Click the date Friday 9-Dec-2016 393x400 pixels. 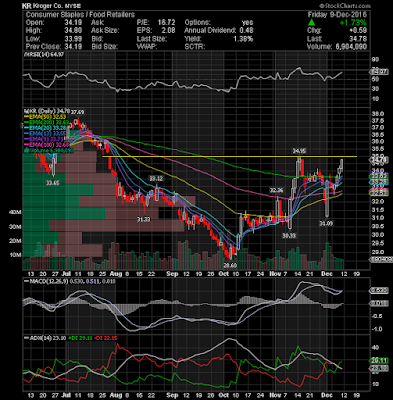(337, 15)
